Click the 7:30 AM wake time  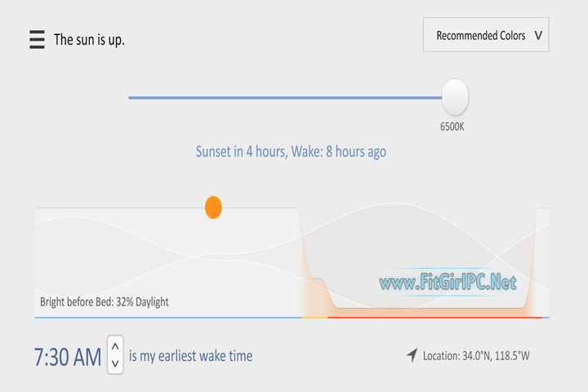pos(68,357)
